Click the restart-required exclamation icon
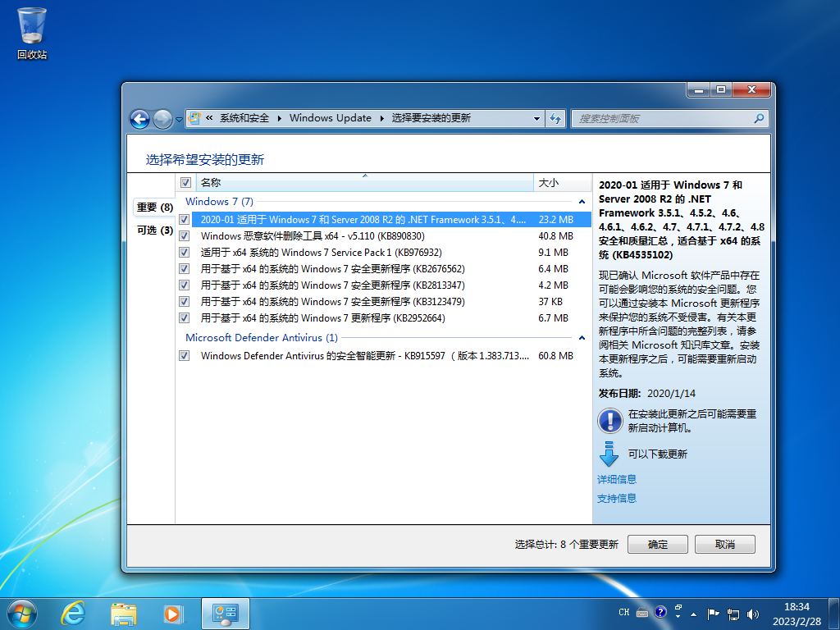 pos(609,421)
